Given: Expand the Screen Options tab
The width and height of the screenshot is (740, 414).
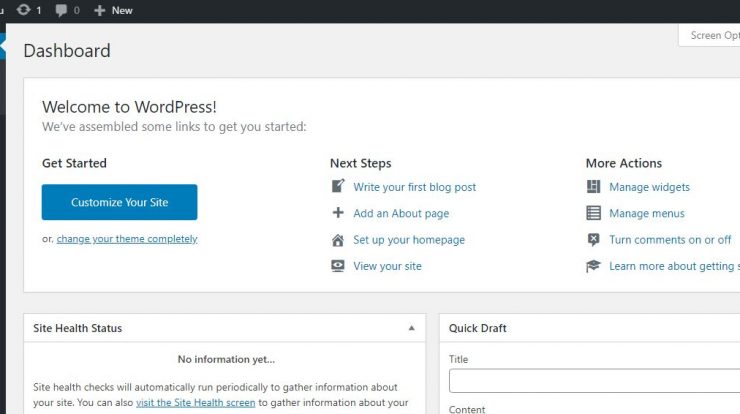Looking at the screenshot, I should click(709, 35).
